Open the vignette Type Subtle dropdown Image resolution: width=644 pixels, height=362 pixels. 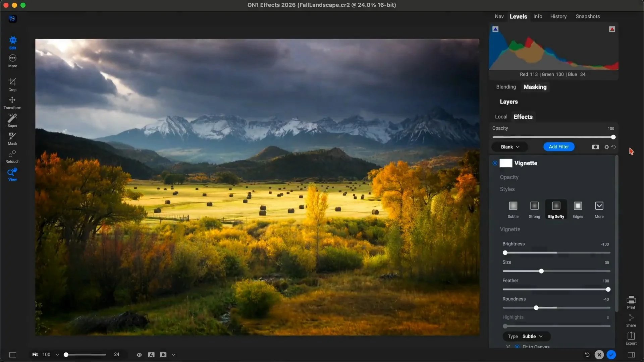[527, 336]
